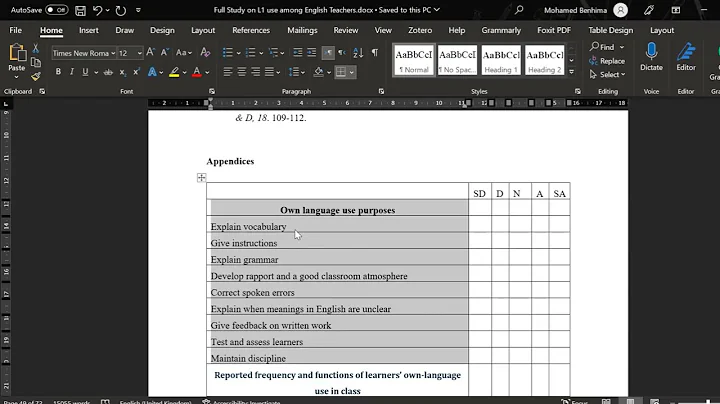
Task: Click the 'Explain vocabulary' table cell
Action: pyautogui.click(x=338, y=226)
